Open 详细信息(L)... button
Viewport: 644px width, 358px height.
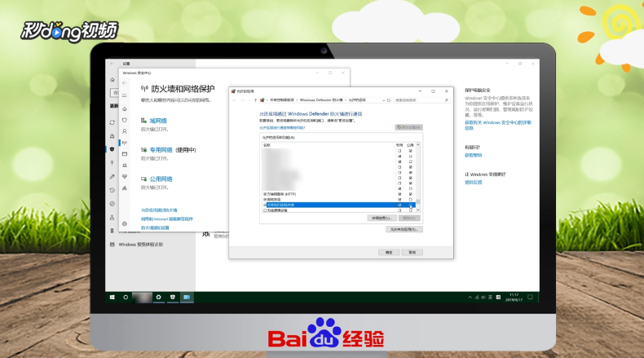382,219
